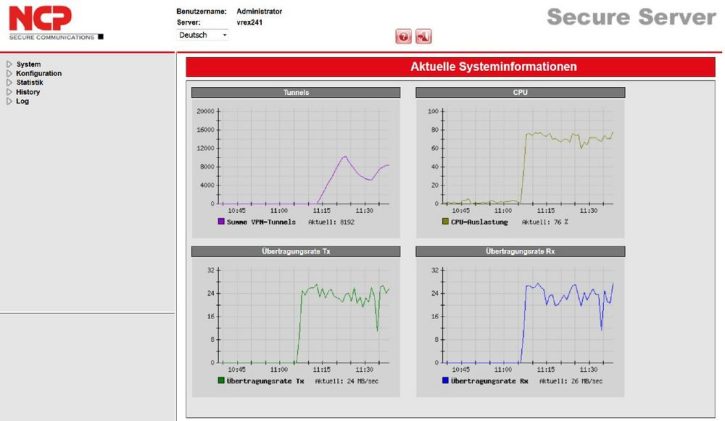Image resolution: width=725 pixels, height=421 pixels.
Task: Select History in the navigation
Action: [28, 92]
